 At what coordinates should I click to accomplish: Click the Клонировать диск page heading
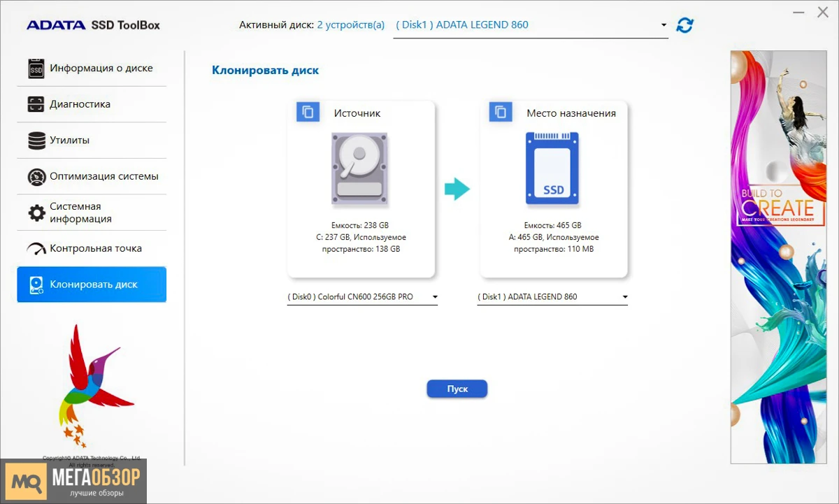coord(265,71)
